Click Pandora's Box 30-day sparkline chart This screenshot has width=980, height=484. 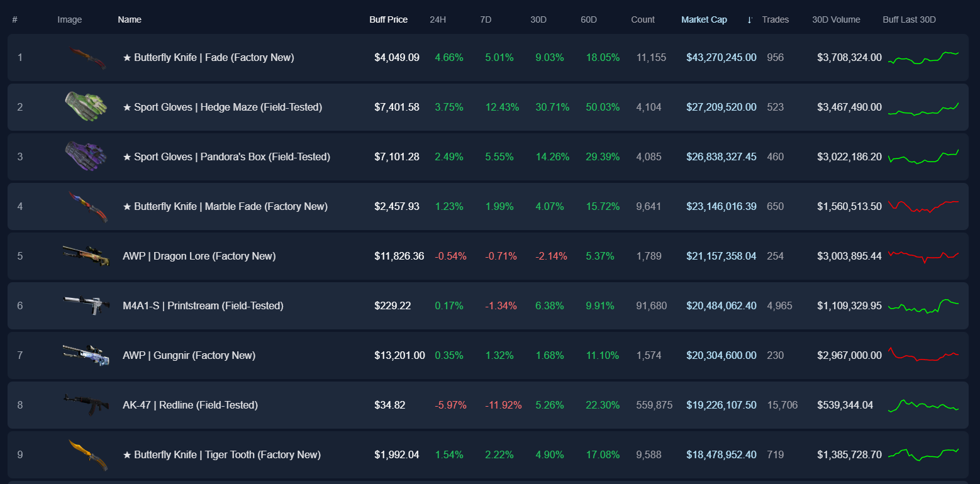click(923, 157)
